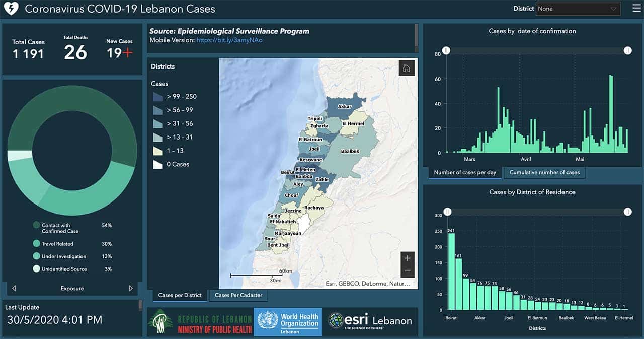Click the World Health Organization logo
The width and height of the screenshot is (644, 339).
click(288, 321)
